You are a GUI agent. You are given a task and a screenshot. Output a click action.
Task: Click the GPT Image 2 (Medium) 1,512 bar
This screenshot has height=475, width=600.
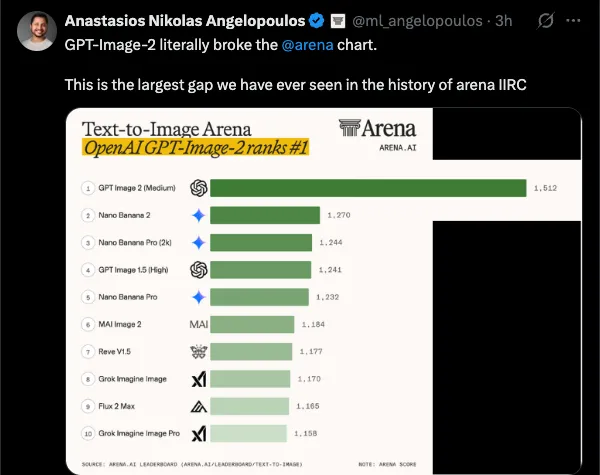[369, 188]
